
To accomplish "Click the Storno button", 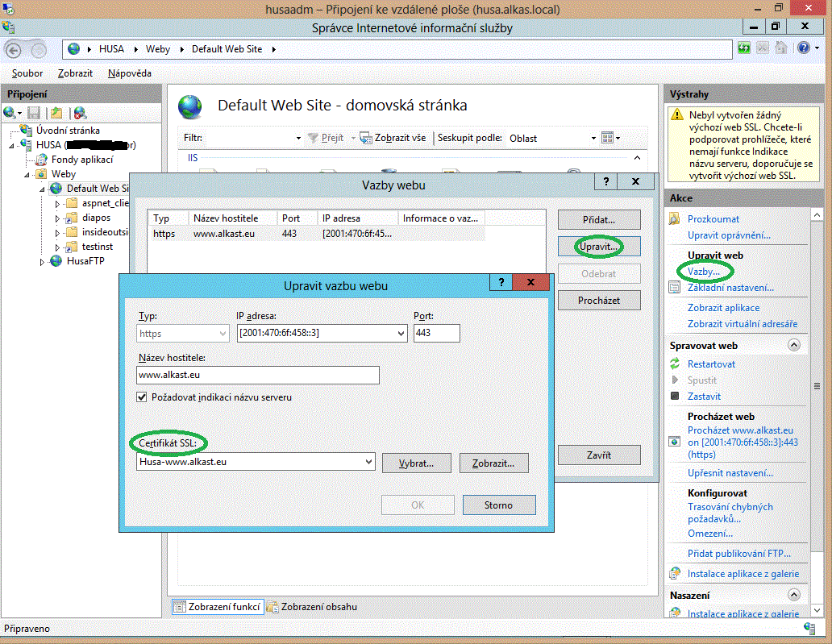I will [498, 505].
